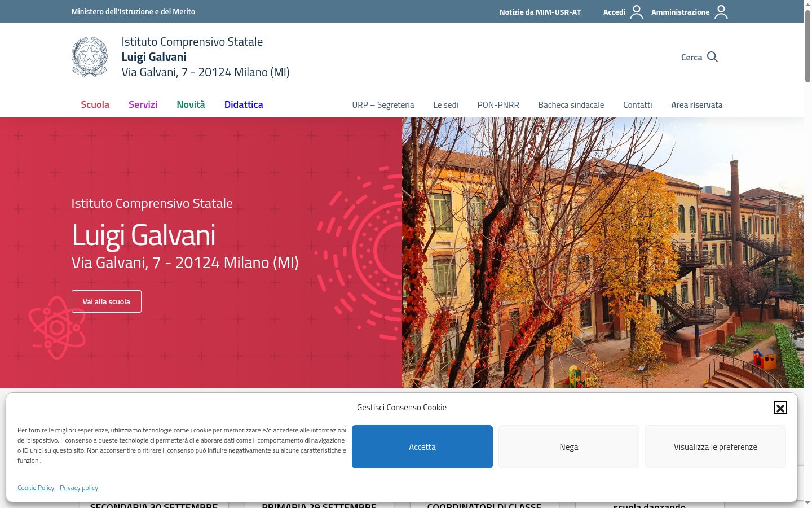
Task: Click the scrollbar down arrow
Action: tap(807, 503)
